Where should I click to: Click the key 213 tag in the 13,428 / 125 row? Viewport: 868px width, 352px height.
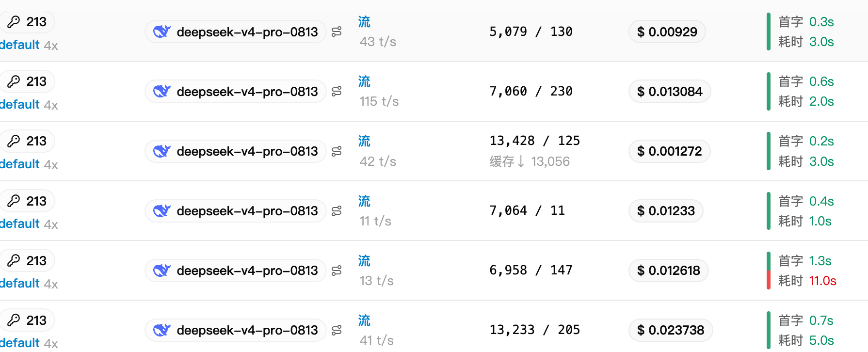click(x=27, y=141)
